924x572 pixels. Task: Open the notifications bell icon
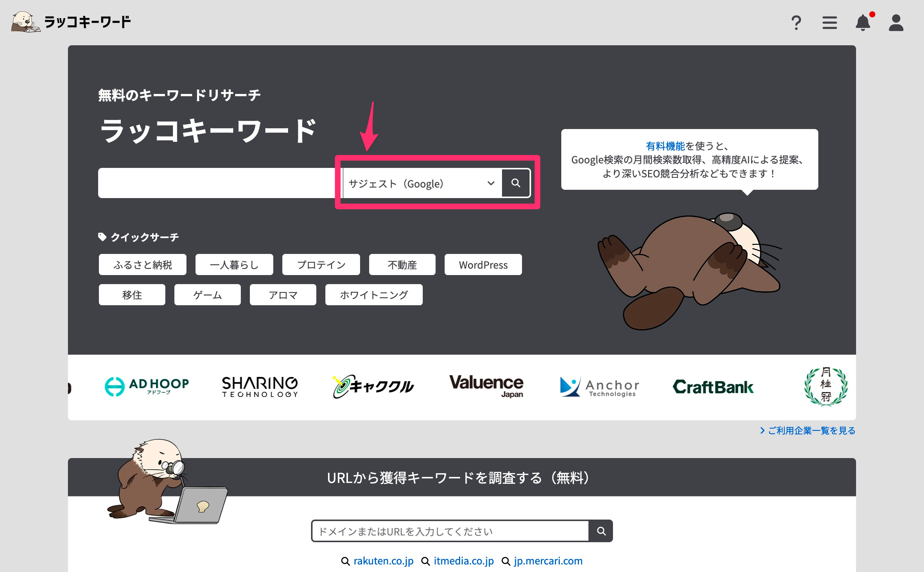coord(863,22)
